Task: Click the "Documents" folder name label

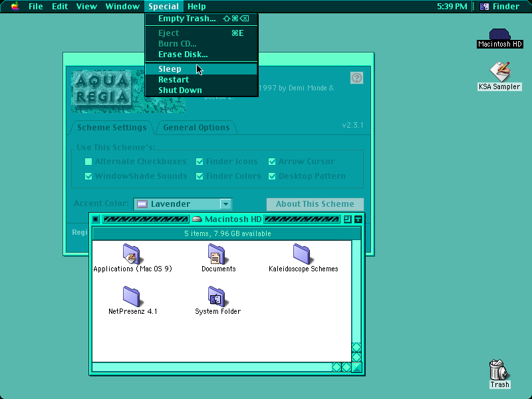Action: [x=219, y=269]
